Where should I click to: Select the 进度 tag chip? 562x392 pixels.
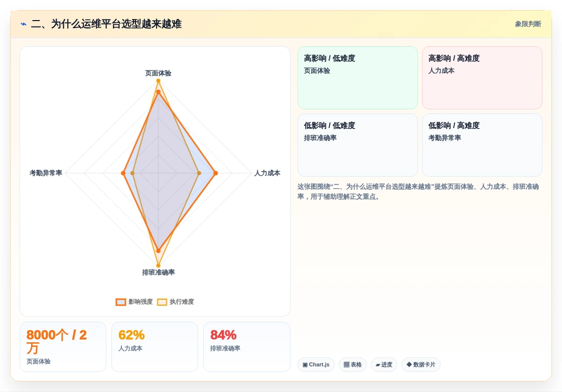(384, 364)
